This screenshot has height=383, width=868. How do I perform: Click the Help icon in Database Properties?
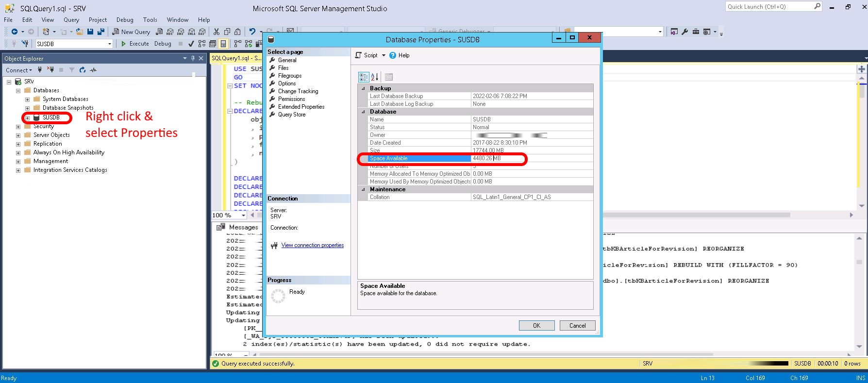click(393, 55)
